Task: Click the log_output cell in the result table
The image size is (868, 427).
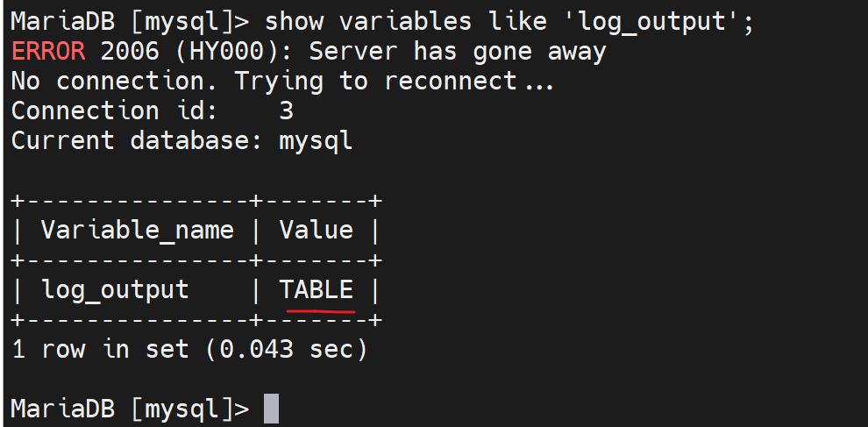Action: pos(115,289)
